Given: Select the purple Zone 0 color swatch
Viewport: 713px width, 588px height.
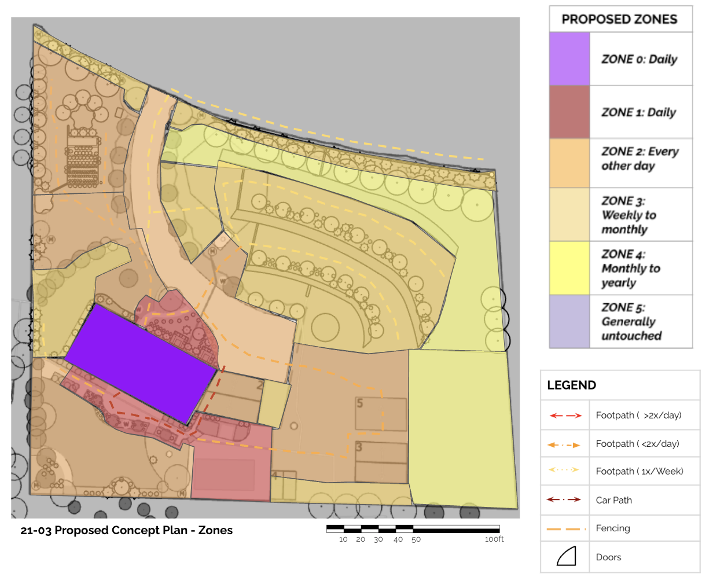Looking at the screenshot, I should (569, 59).
